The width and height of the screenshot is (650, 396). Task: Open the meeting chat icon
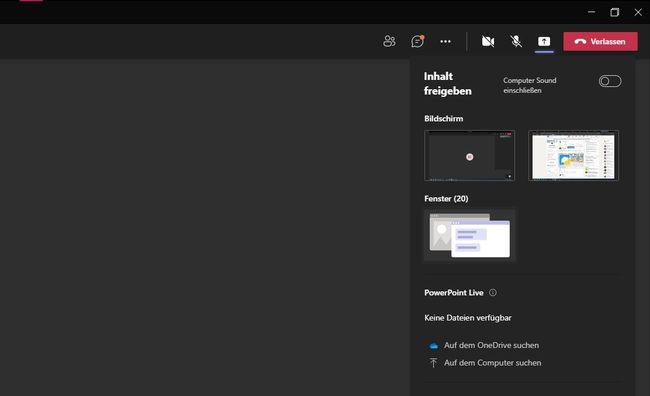pos(417,41)
